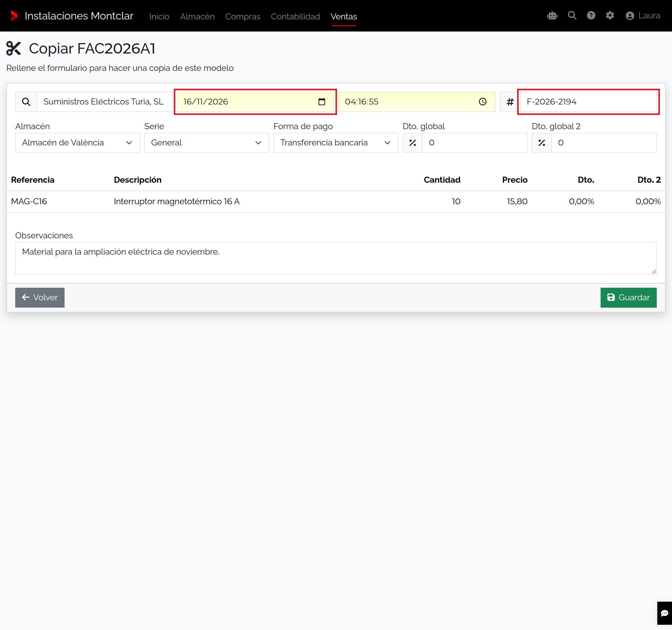Open the Compras menu

(x=243, y=16)
